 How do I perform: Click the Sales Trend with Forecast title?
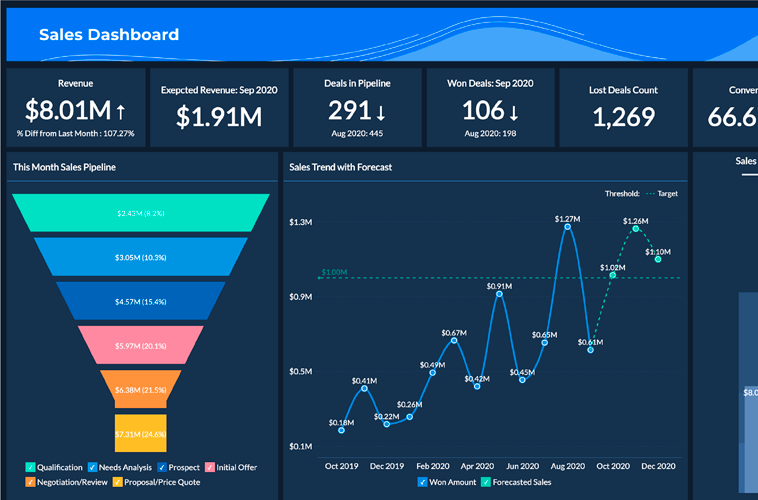click(340, 167)
